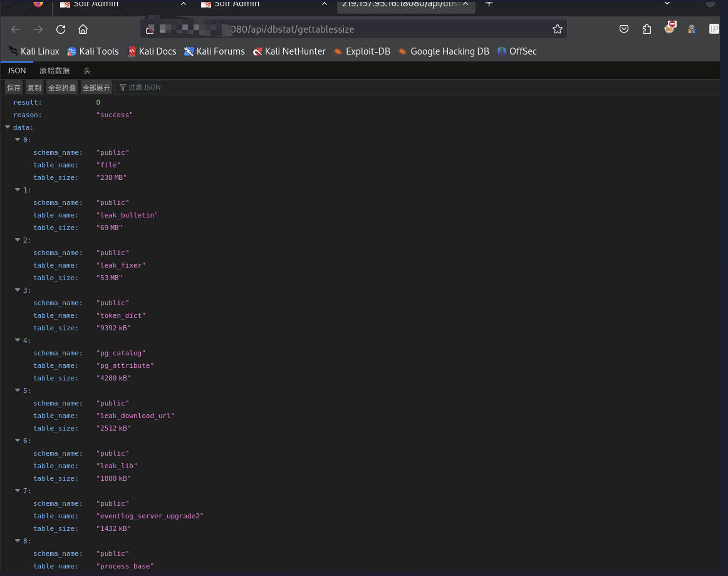Select the "leak_bulletin" table name
The image size is (728, 576).
(127, 215)
